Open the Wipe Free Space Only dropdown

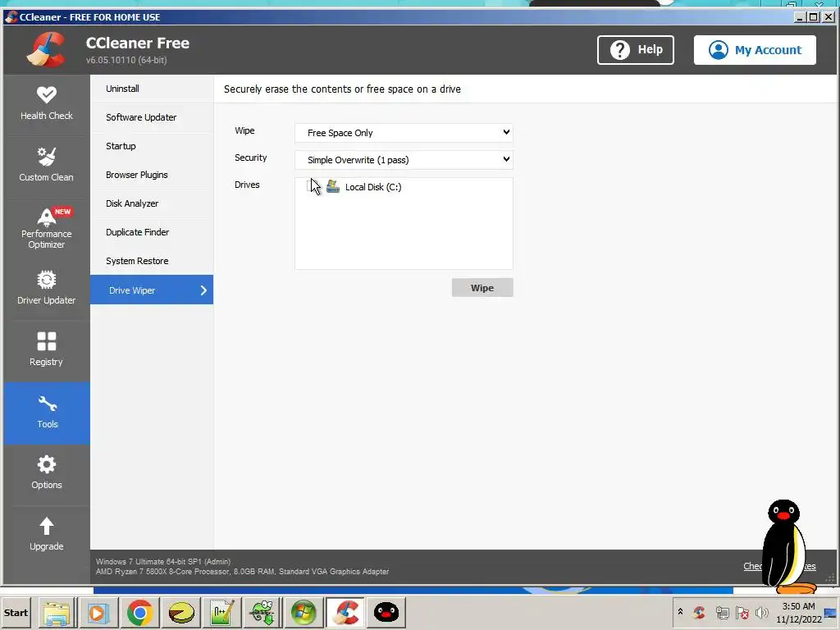404,132
